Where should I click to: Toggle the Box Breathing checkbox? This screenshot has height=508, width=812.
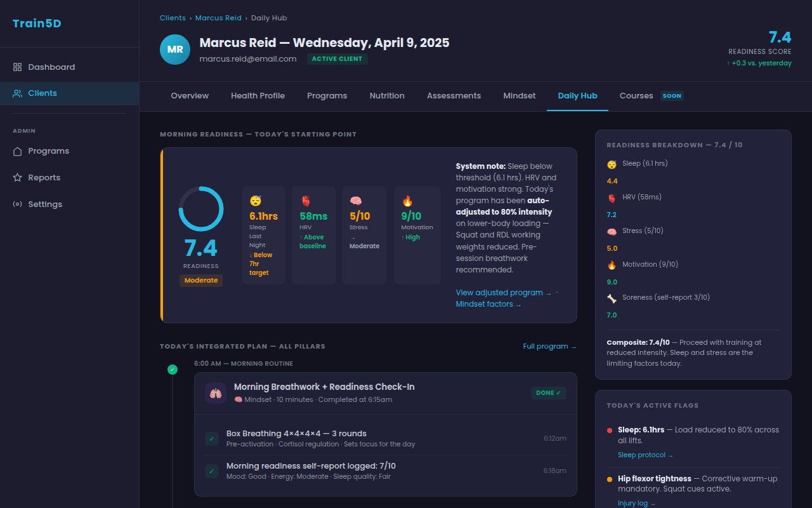click(x=212, y=439)
